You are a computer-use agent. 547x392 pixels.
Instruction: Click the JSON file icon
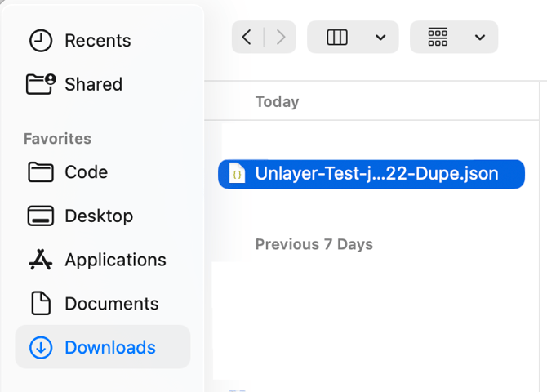(237, 173)
